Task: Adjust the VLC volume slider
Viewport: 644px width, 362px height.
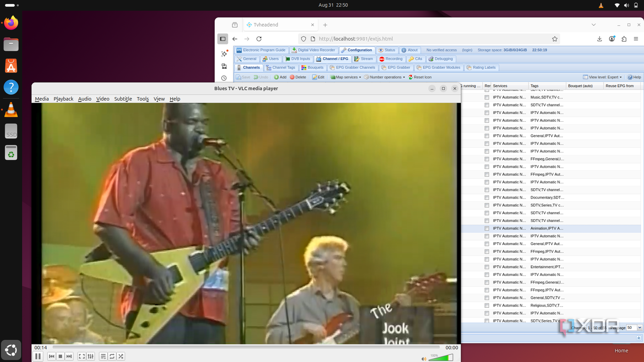Action: [441, 358]
